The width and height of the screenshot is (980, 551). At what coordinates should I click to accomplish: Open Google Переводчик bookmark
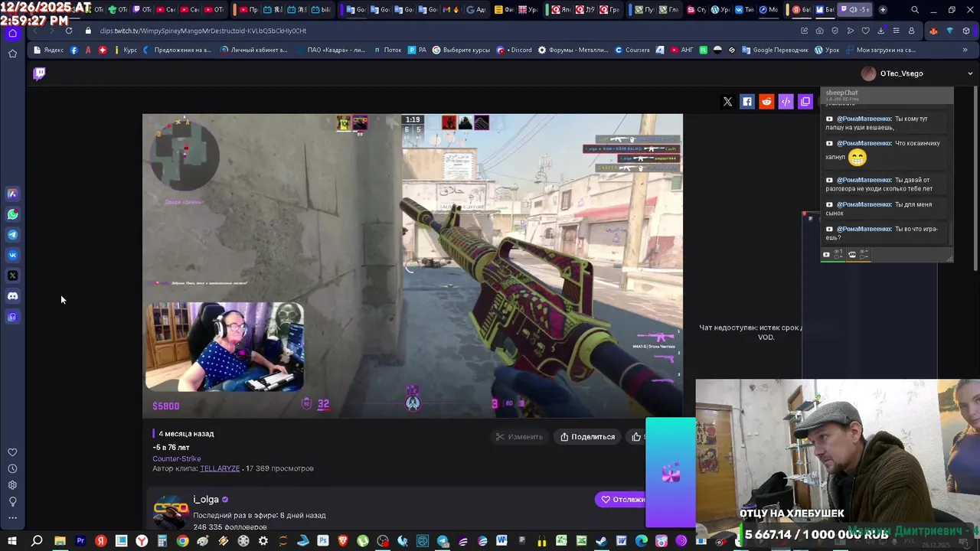(x=774, y=50)
